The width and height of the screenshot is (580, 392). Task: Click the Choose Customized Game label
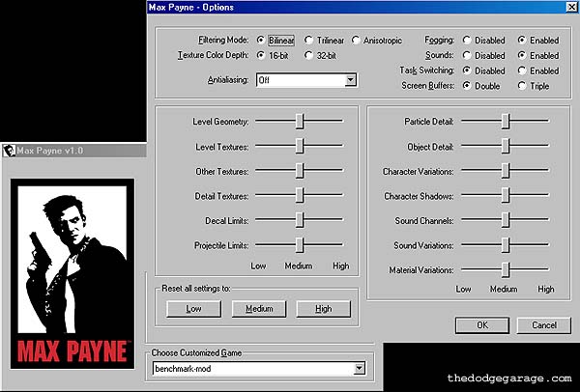pos(196,352)
